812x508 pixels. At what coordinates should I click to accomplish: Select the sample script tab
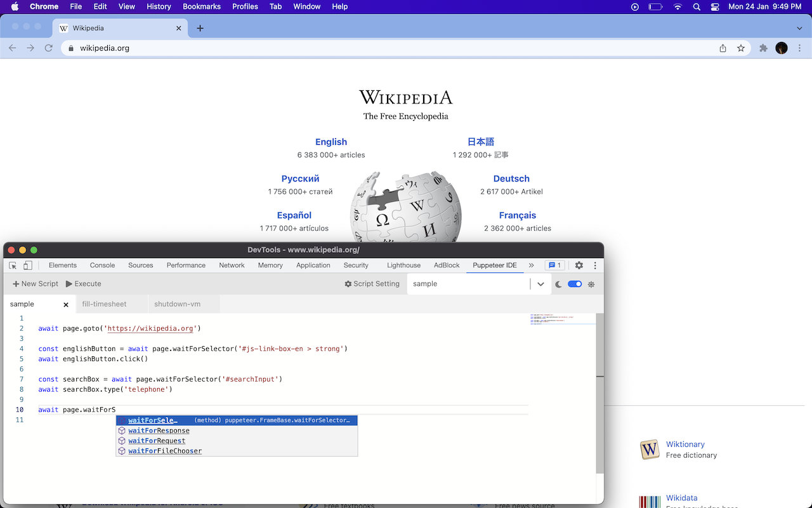(x=39, y=304)
